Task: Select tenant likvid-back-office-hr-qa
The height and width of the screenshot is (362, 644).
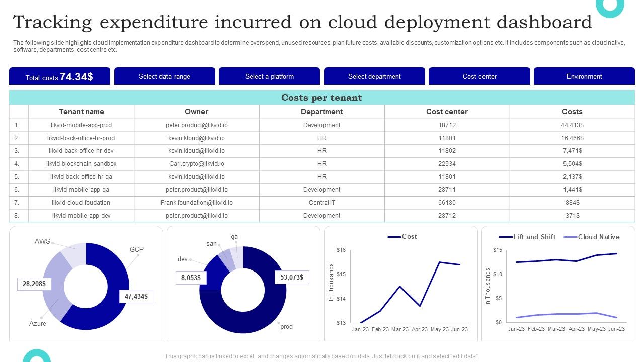Action: click(82, 177)
